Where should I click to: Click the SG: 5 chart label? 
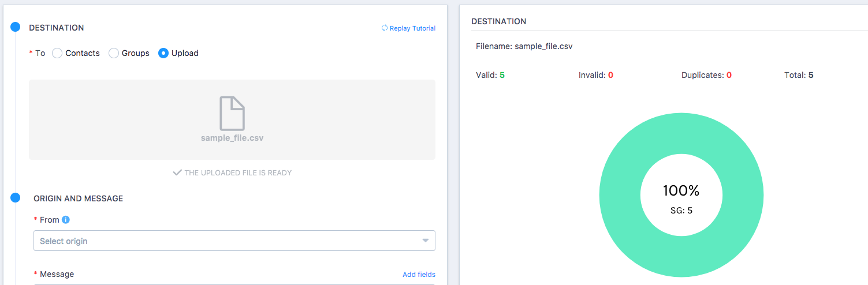[x=681, y=211]
